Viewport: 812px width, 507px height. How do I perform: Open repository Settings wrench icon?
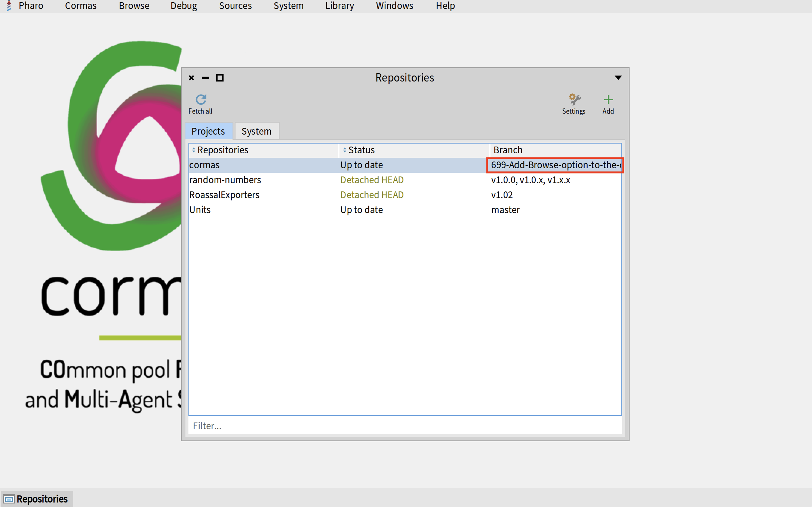tap(574, 99)
